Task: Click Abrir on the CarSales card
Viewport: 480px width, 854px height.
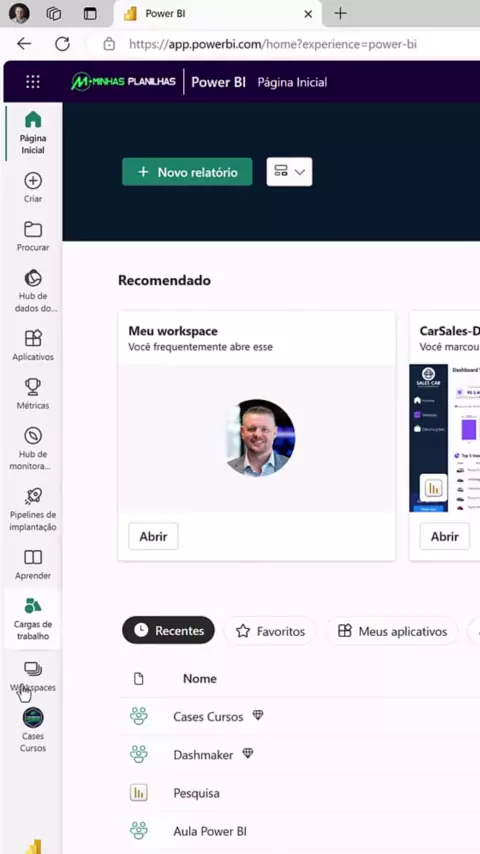Action: pyautogui.click(x=445, y=536)
